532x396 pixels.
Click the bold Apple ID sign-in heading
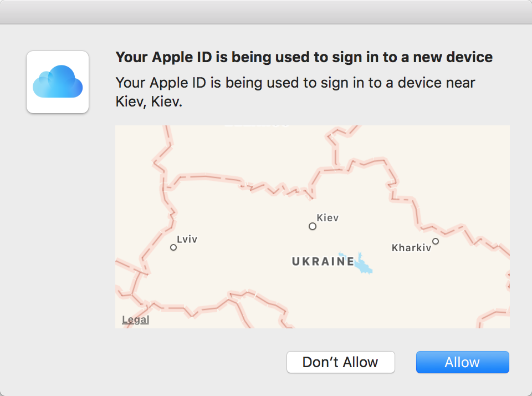[304, 57]
